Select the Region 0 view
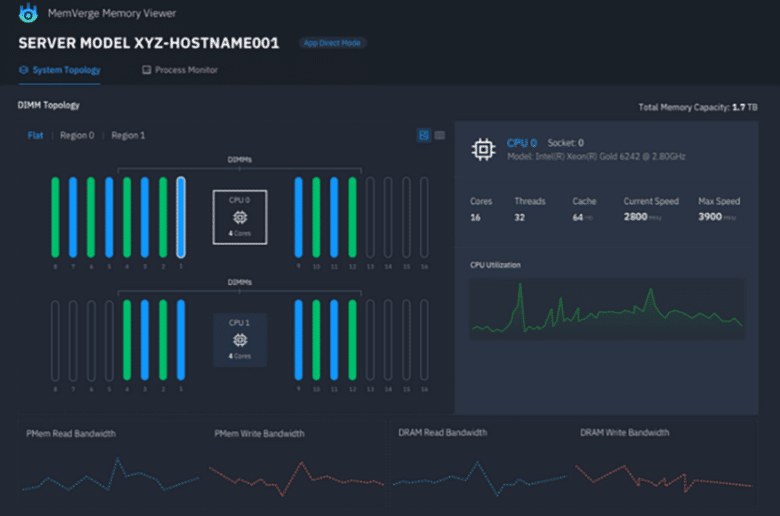This screenshot has height=516, width=780. click(77, 135)
